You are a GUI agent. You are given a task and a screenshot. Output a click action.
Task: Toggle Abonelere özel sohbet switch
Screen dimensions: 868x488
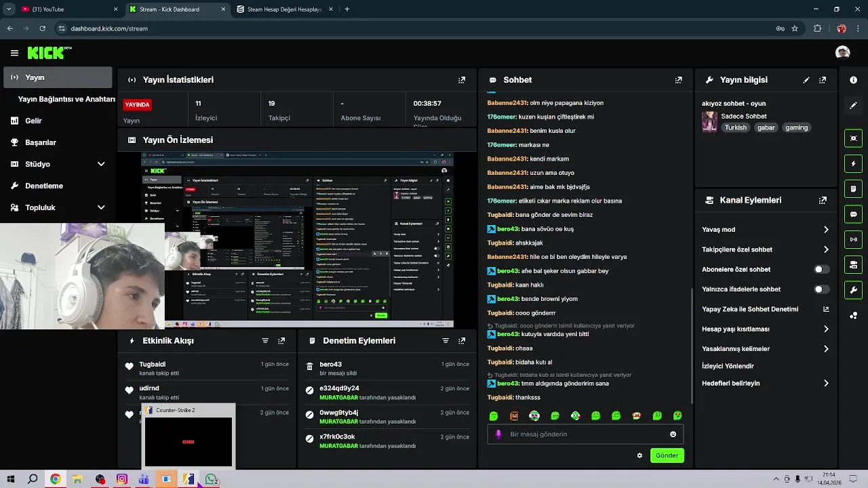click(x=821, y=270)
